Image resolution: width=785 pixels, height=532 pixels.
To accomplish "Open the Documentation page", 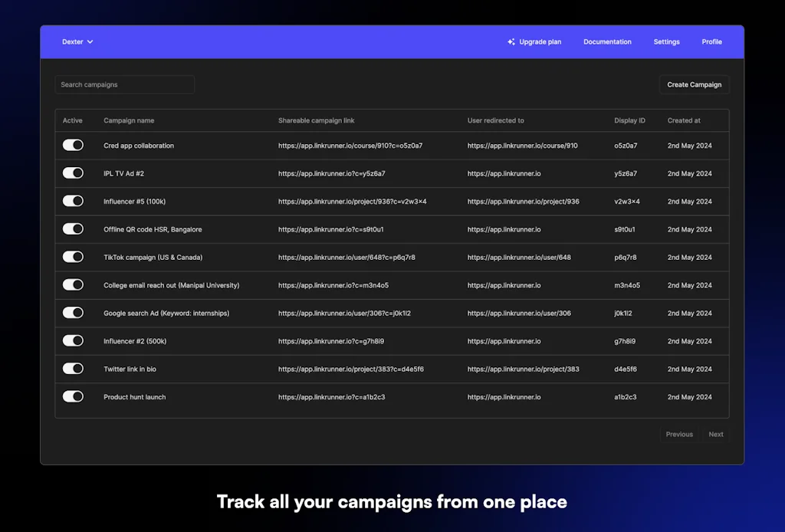I will [607, 42].
